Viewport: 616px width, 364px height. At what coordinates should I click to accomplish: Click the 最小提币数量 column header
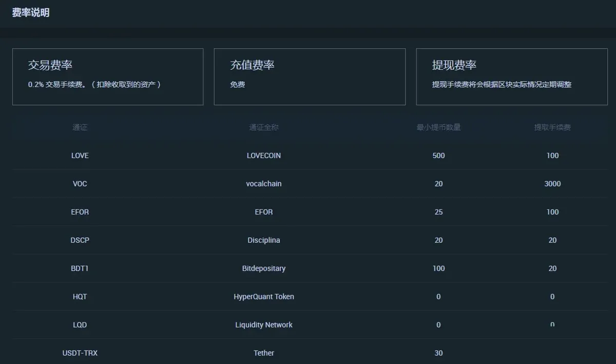(x=438, y=127)
